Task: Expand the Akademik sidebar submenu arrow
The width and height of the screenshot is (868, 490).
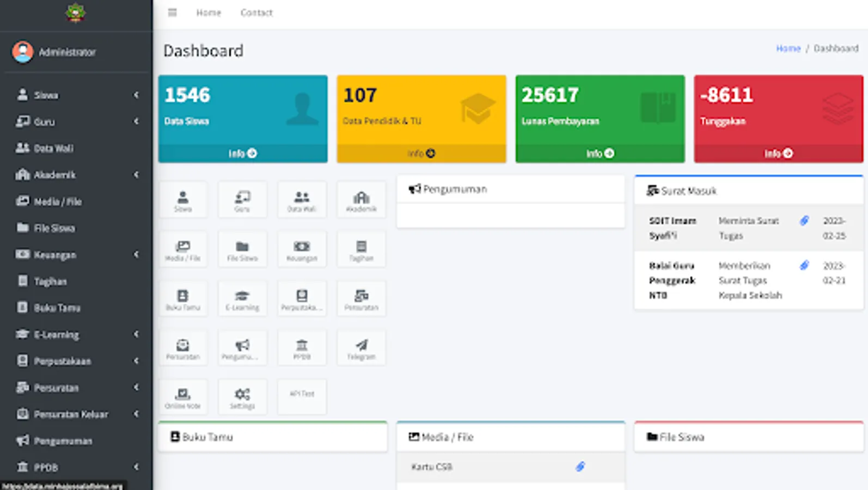Action: pyautogui.click(x=136, y=175)
